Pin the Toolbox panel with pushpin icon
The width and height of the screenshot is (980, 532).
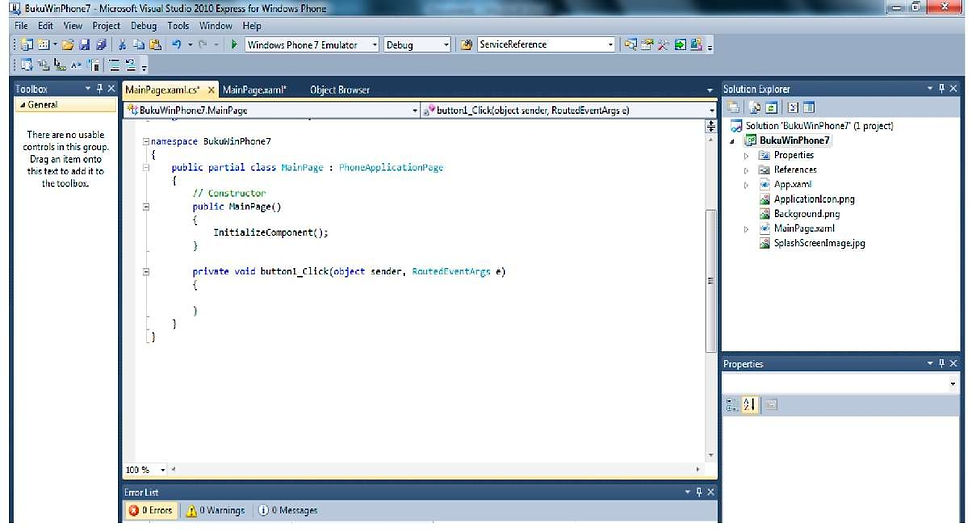(x=99, y=89)
